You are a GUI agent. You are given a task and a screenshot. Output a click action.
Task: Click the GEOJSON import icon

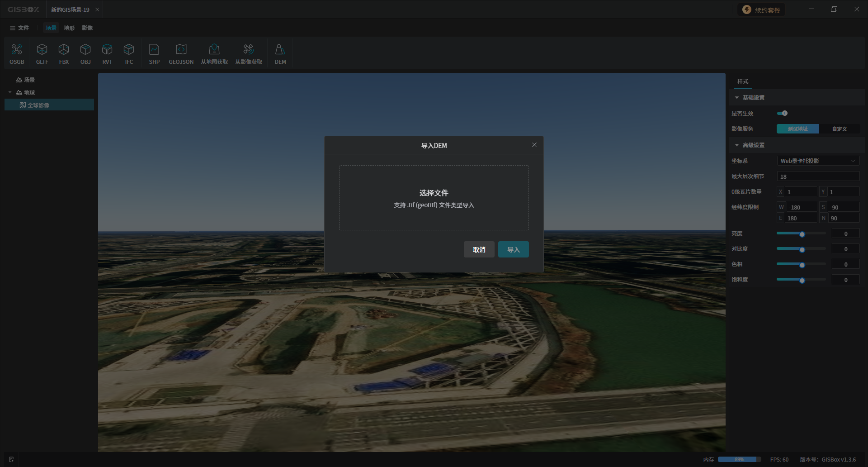pyautogui.click(x=181, y=54)
